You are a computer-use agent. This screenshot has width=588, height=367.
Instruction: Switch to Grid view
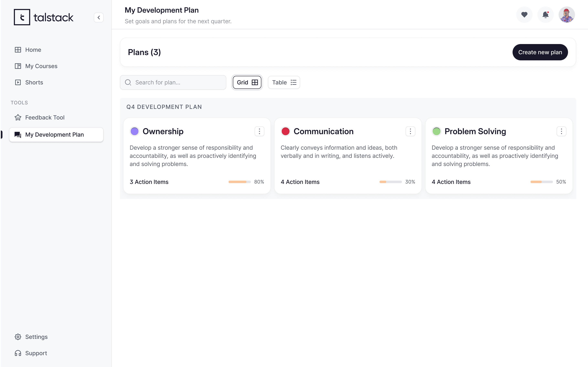click(247, 82)
